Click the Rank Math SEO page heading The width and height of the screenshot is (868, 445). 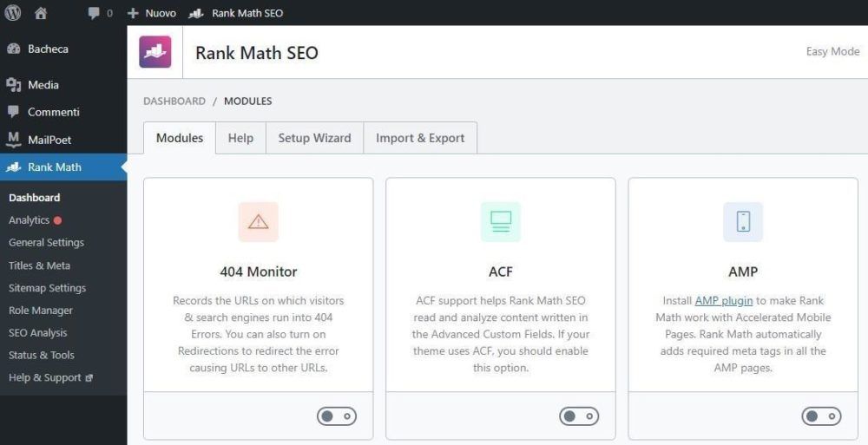[257, 53]
